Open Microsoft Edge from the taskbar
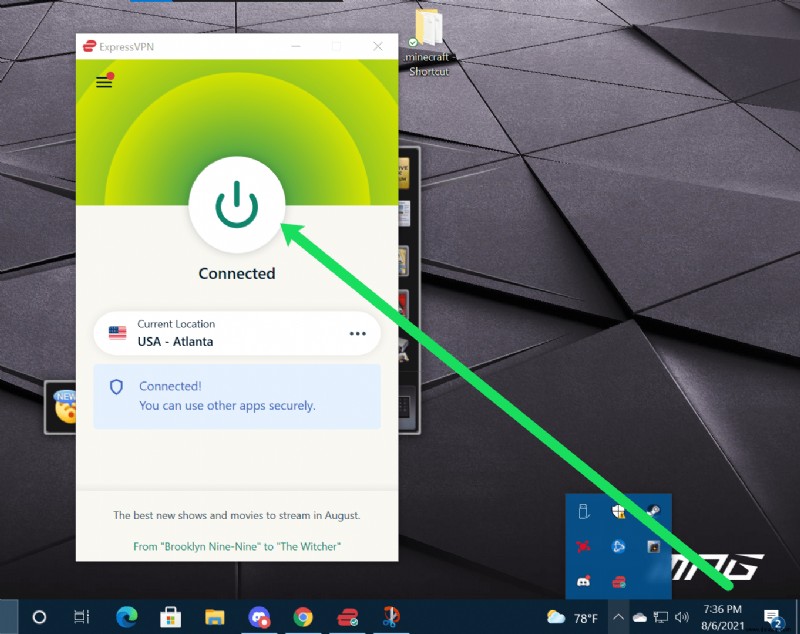 coord(126,617)
